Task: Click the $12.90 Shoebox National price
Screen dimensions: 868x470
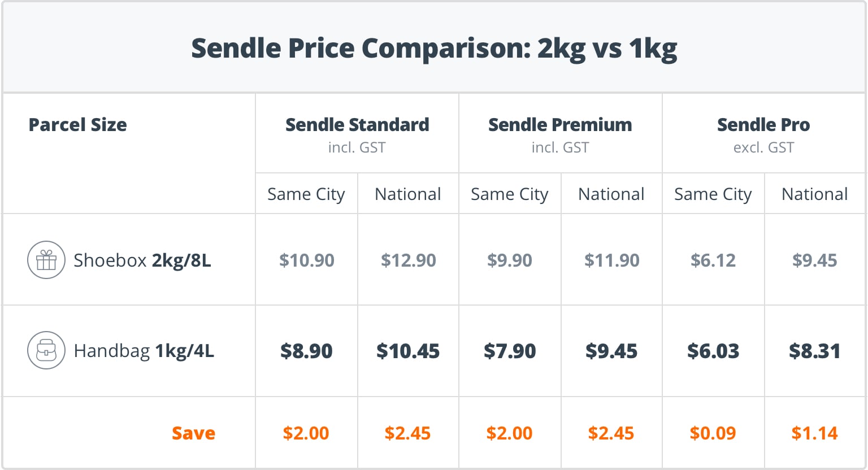Action: (408, 260)
